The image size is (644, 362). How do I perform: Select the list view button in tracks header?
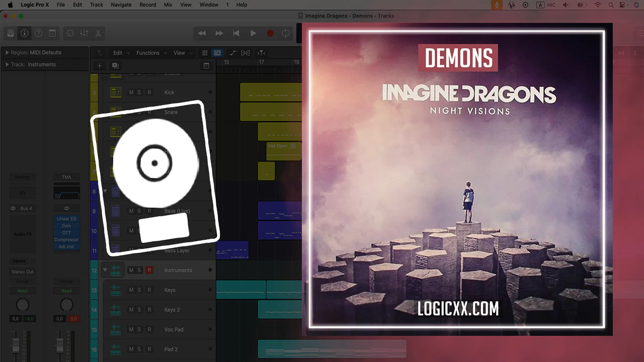coord(218,53)
